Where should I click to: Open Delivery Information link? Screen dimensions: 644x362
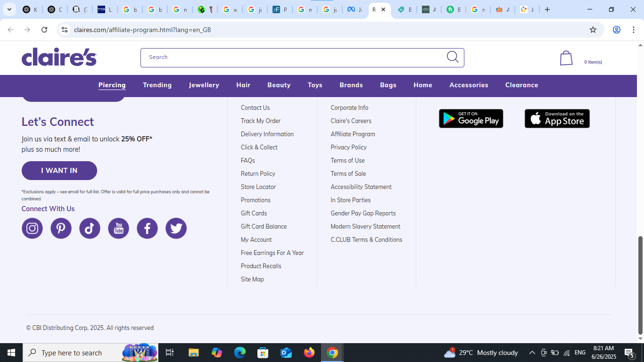267,134
